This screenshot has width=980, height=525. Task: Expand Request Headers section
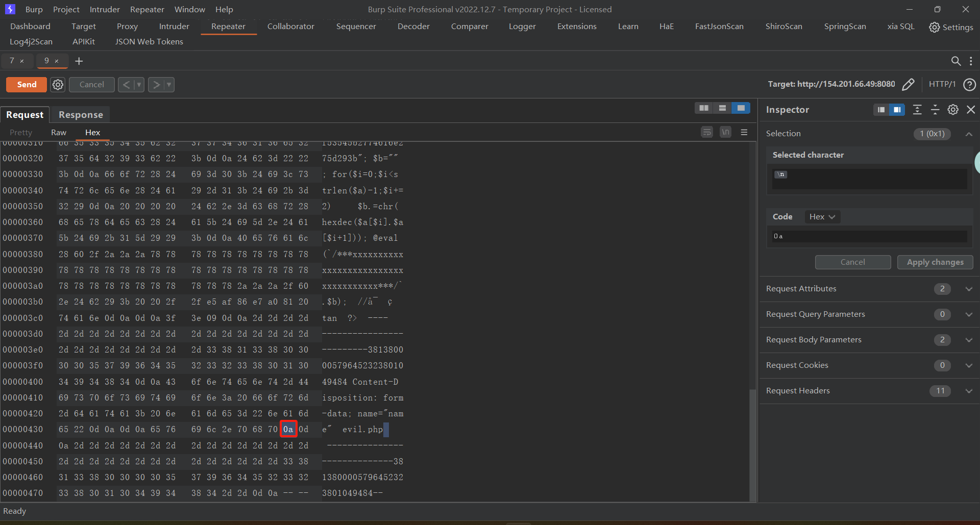pyautogui.click(x=969, y=391)
